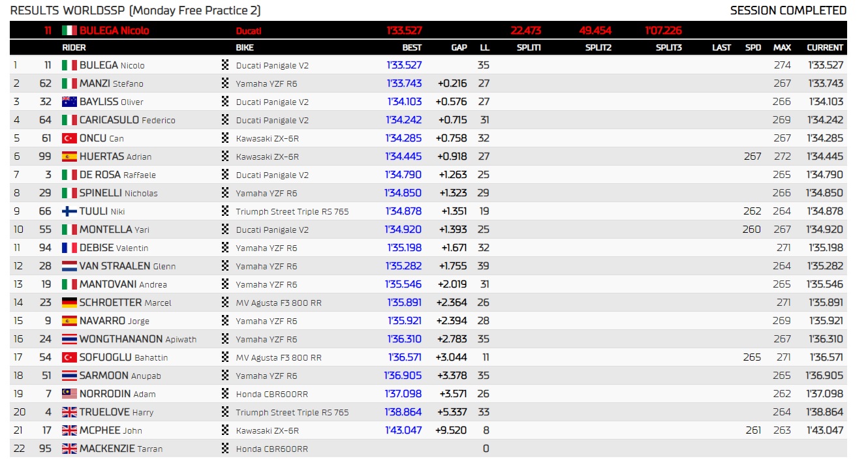Viewport: 868px width, 463px height.
Task: Click the checkered flag in Montella Yari's row
Action: [x=225, y=230]
